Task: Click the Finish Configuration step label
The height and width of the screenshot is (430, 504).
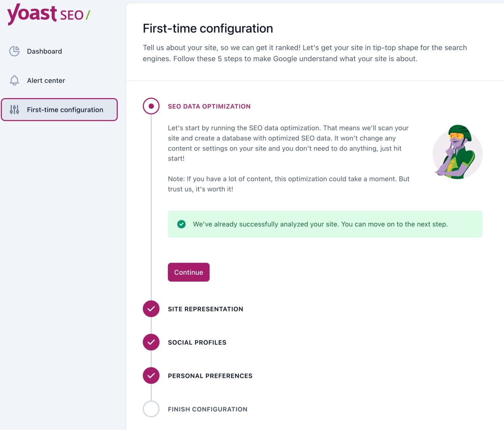Action: tap(207, 409)
